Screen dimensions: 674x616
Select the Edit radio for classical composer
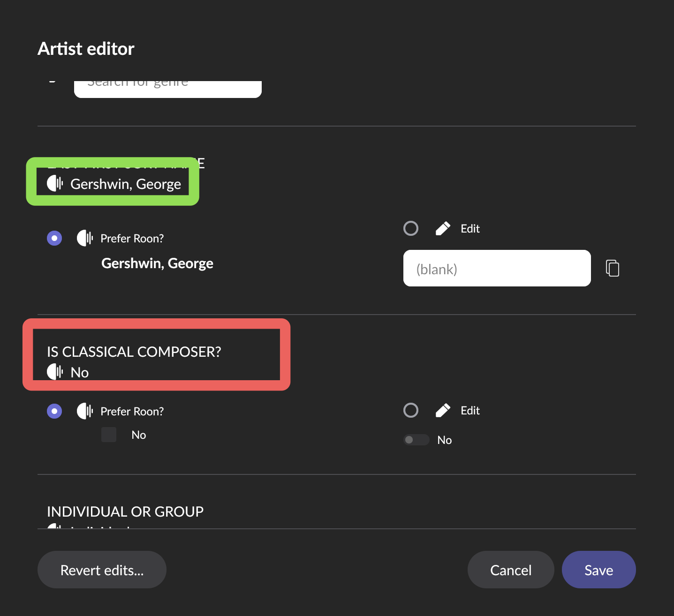[x=411, y=410]
